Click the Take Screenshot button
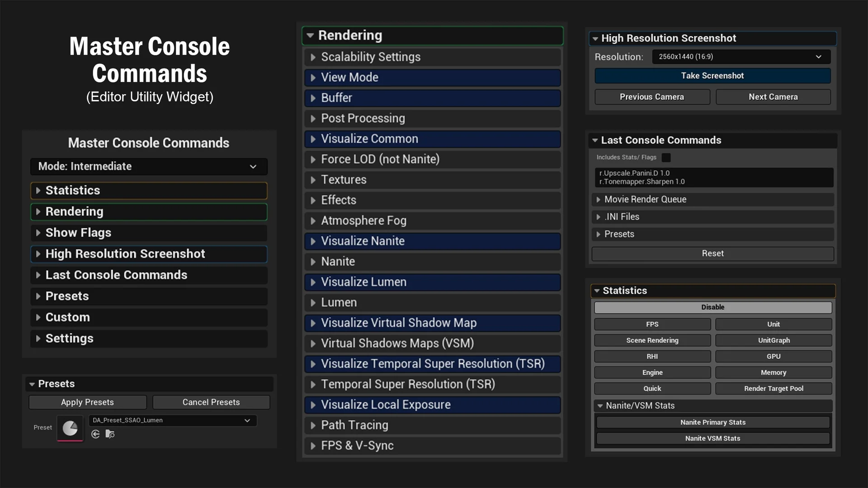This screenshot has width=868, height=488. pyautogui.click(x=712, y=76)
